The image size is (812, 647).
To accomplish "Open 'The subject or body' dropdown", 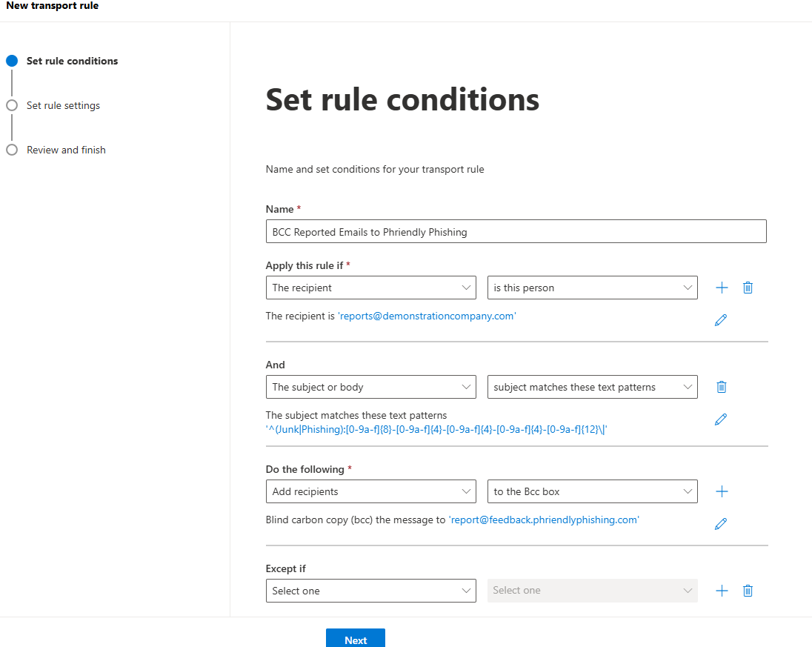I will click(x=370, y=387).
